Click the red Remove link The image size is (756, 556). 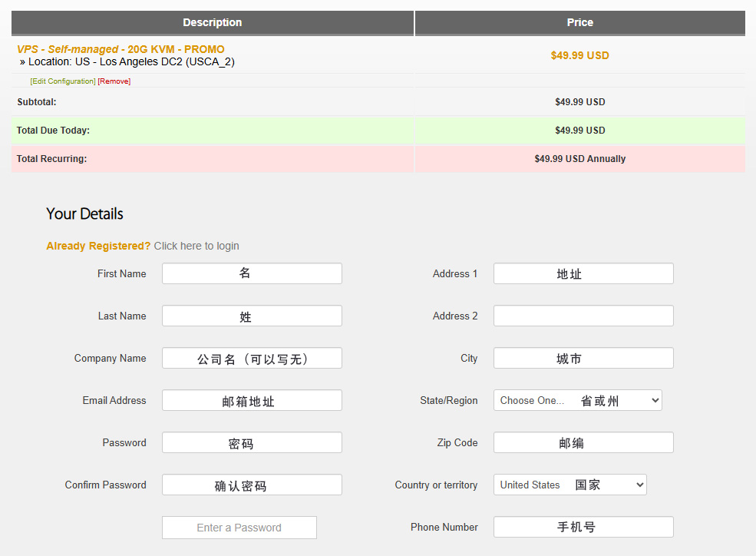114,81
